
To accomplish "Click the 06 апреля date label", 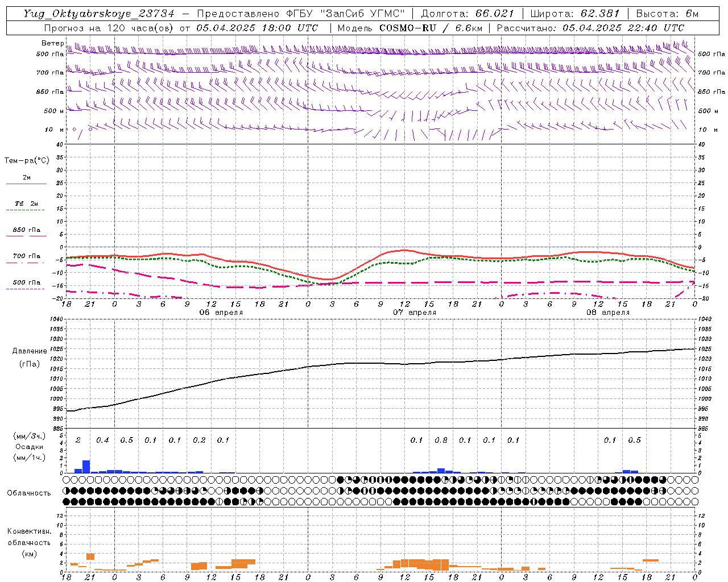I will [221, 313].
